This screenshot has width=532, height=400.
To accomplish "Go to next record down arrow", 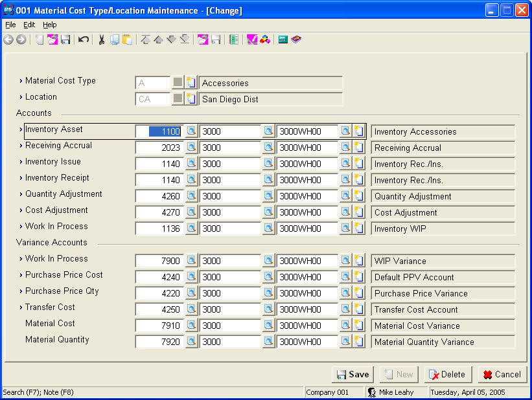I will point(171,39).
